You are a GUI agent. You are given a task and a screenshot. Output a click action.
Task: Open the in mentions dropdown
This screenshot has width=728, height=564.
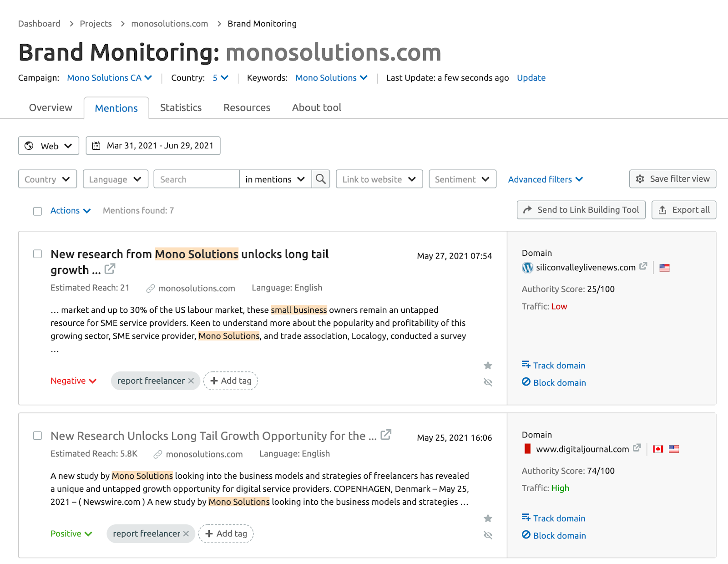click(x=275, y=179)
